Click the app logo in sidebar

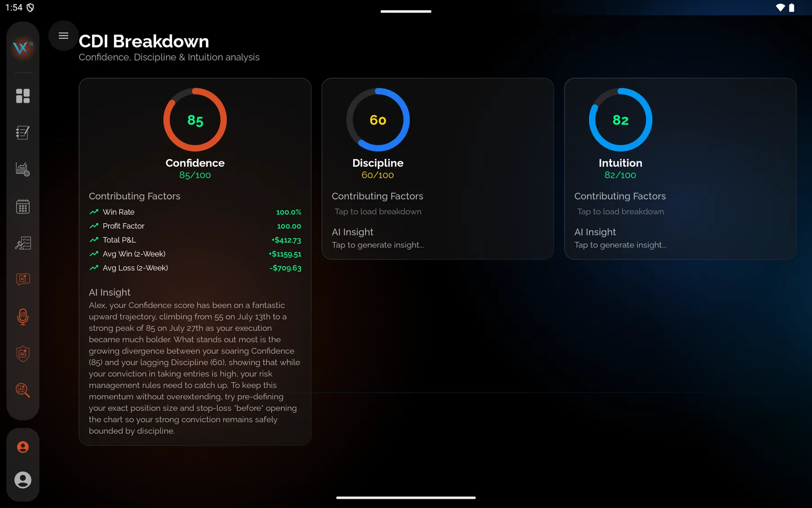pyautogui.click(x=23, y=47)
